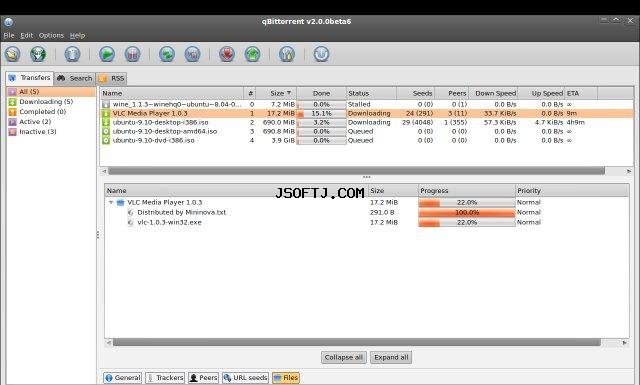Screen dimensions: 640x385
Task: Open the Options menu
Action: click(x=51, y=36)
